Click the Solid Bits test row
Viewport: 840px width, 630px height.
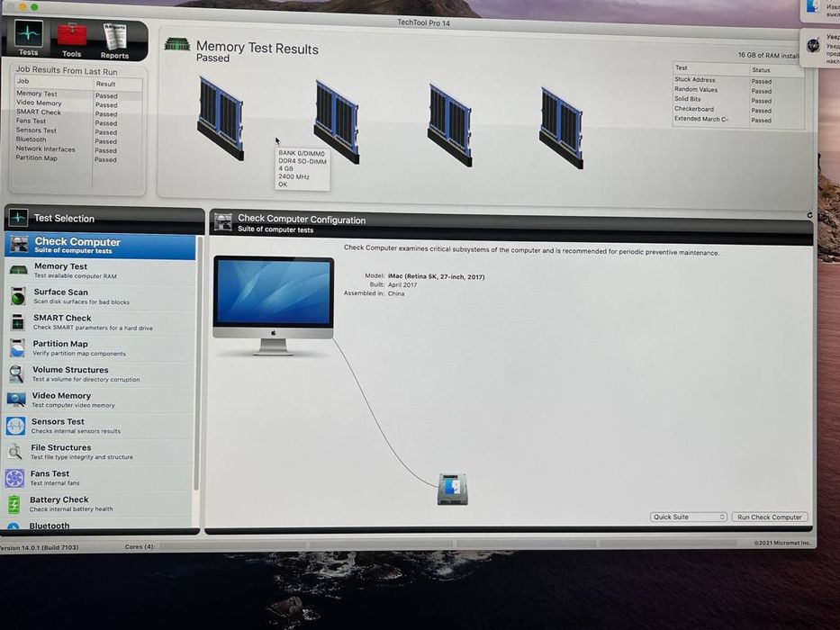pos(737,100)
